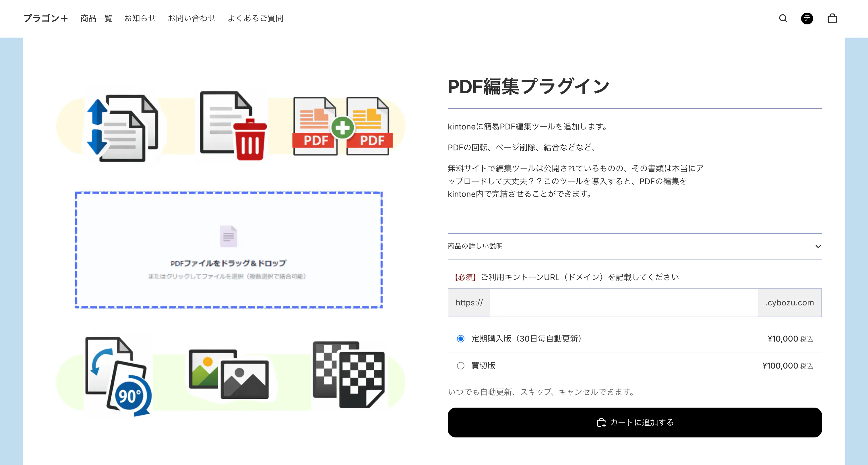
Task: Select 定期購入版 subscription radio option
Action: (x=461, y=339)
